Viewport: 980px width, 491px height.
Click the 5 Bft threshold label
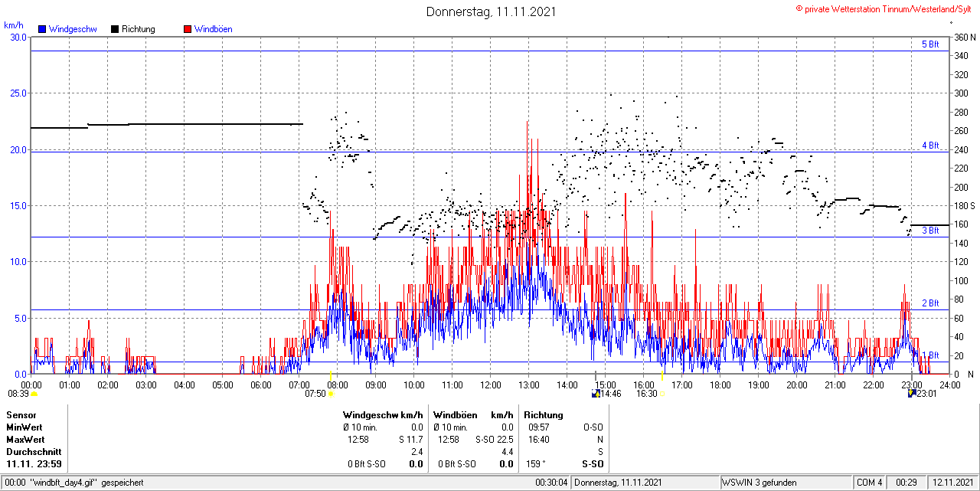[930, 44]
